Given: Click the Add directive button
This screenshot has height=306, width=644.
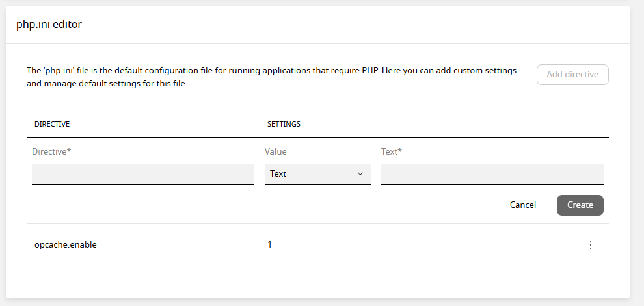Looking at the screenshot, I should click(572, 75).
